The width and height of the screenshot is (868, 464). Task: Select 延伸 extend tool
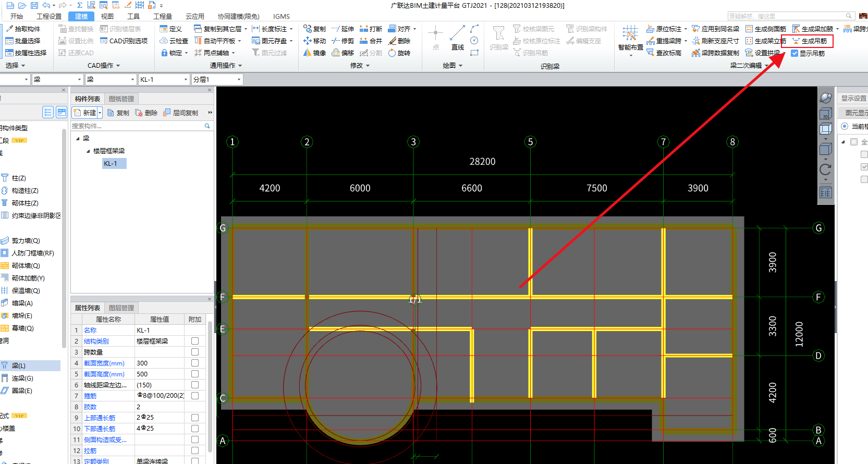[343, 29]
